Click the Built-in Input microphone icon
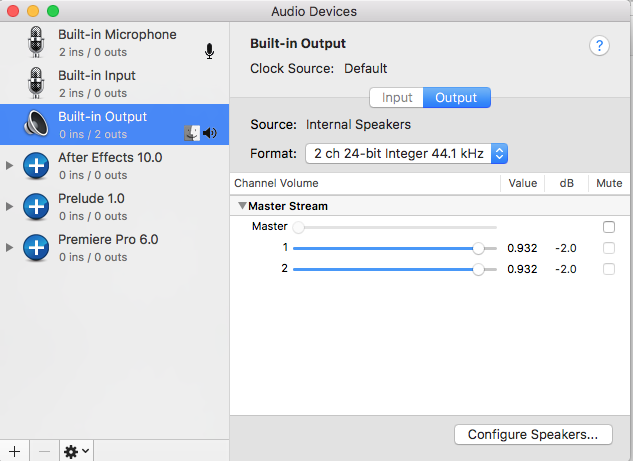This screenshot has width=633, height=461. (37, 83)
